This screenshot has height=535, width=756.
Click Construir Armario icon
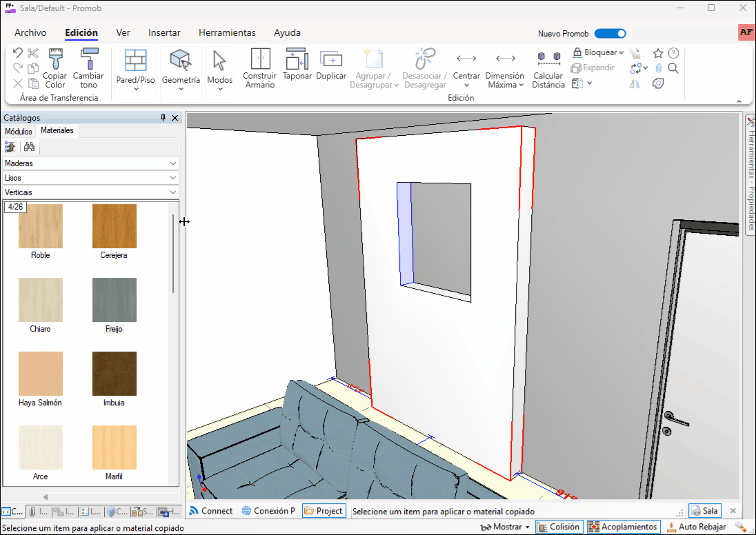[x=260, y=68]
